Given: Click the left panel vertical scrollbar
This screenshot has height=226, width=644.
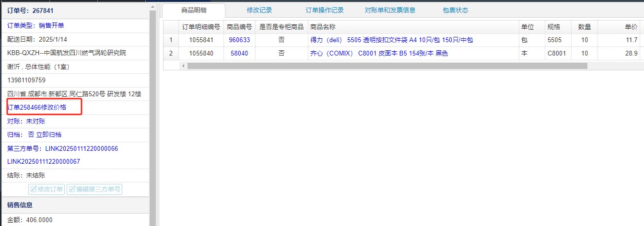Looking at the screenshot, I should (x=152, y=115).
